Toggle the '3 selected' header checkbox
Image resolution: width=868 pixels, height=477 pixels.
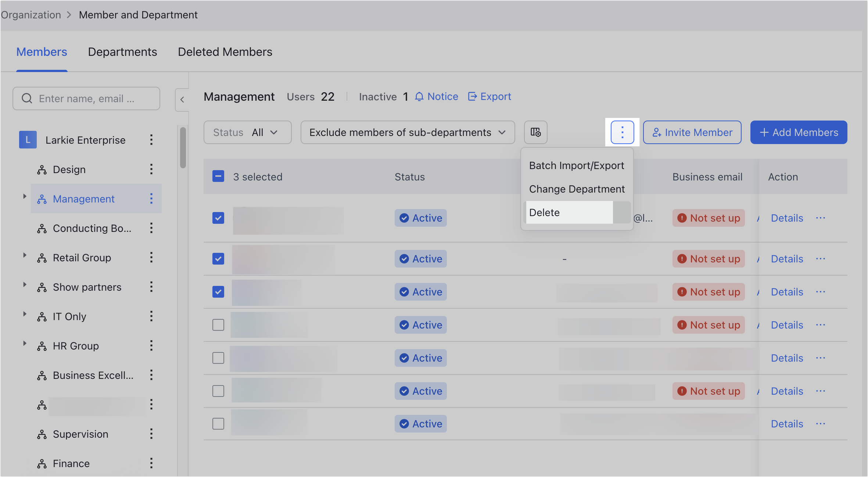(218, 176)
